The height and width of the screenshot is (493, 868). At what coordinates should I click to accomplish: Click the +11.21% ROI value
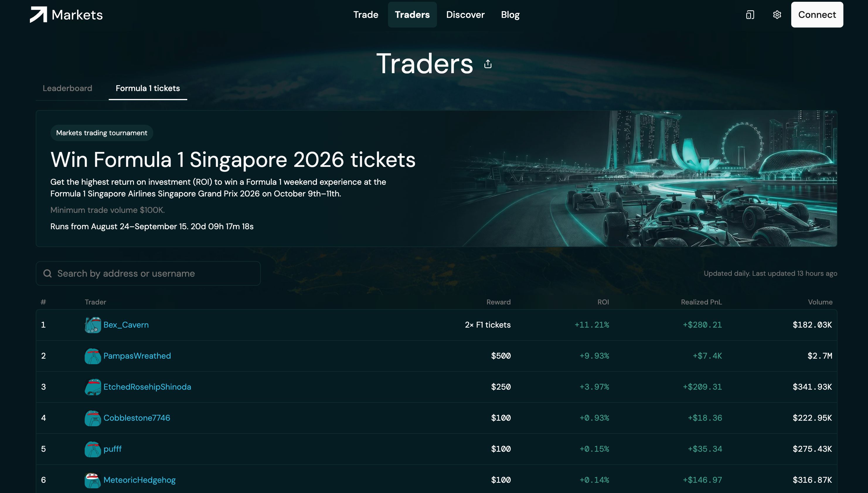click(592, 325)
